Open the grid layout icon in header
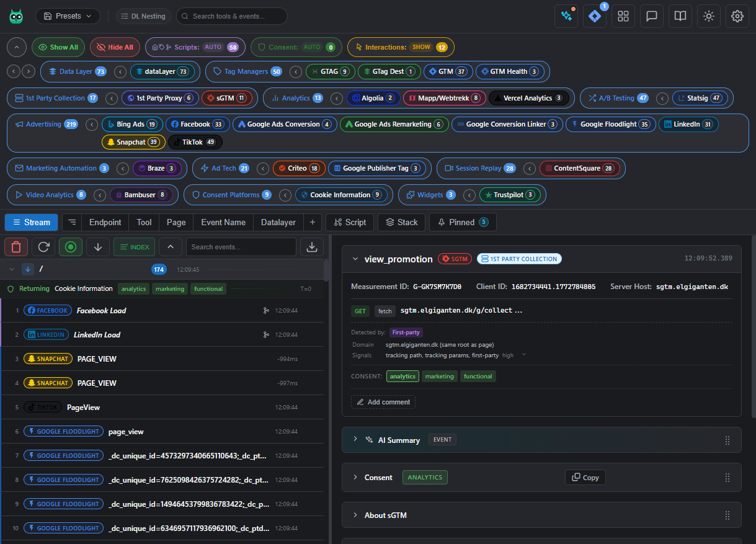This screenshot has width=756, height=544. 623,16
